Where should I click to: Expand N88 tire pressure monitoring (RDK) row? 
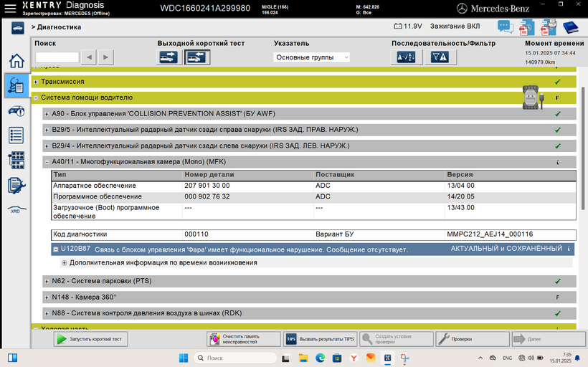[47, 313]
